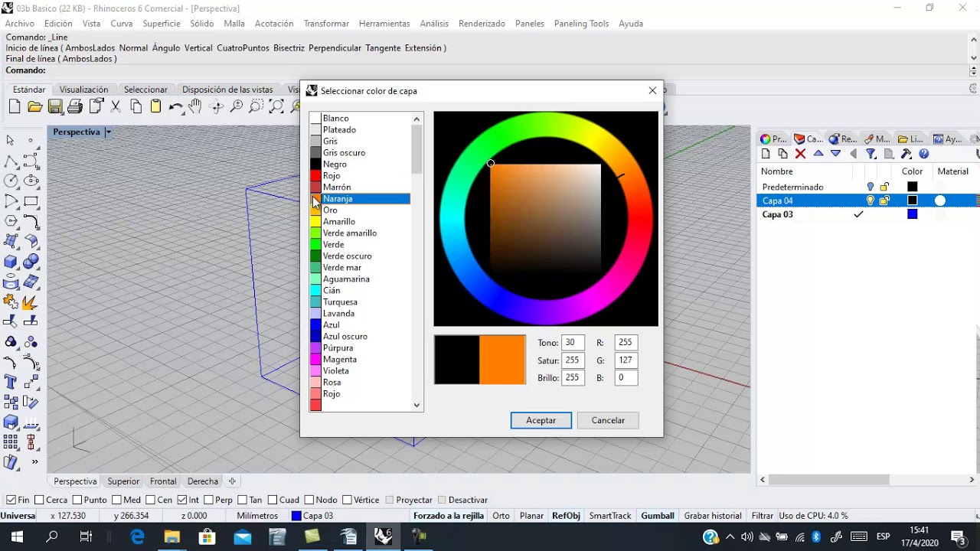The height and width of the screenshot is (551, 980).
Task: Disable the Int osnap checkbox
Action: [182, 500]
